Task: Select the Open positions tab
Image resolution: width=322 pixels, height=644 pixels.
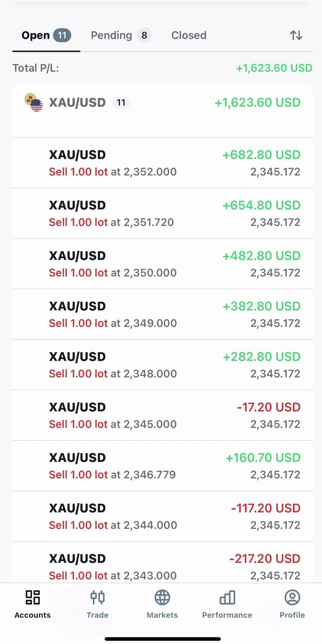Action: click(46, 35)
